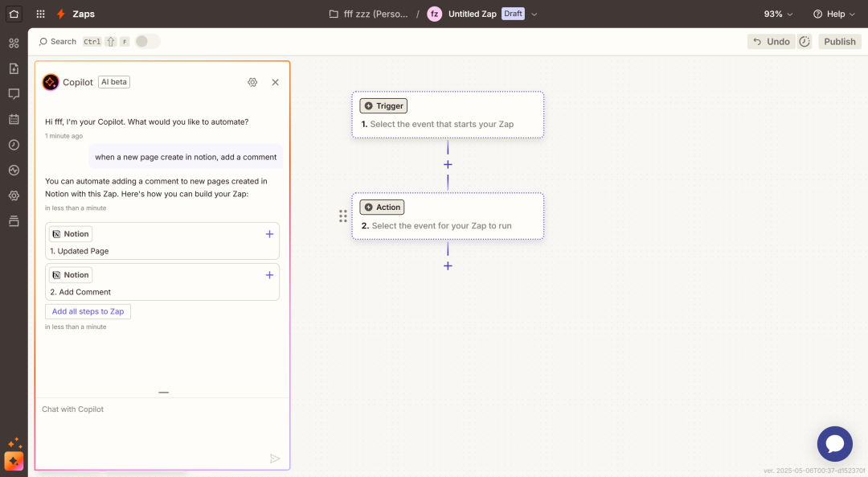Open the Notes comment sidebar icon
This screenshot has width=868, height=477.
coord(14,94)
